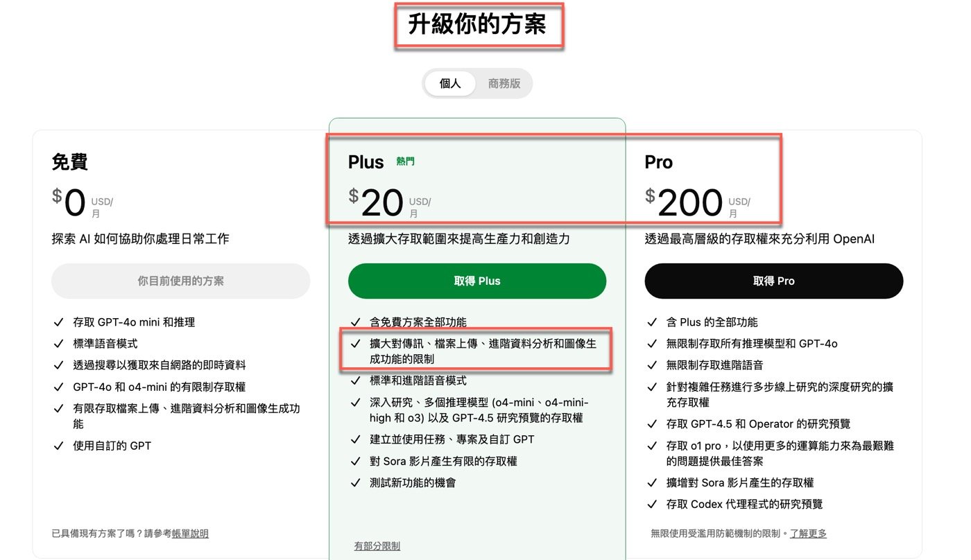Click the 升級你的方案 page heading
This screenshot has height=560, width=971.
[x=477, y=25]
